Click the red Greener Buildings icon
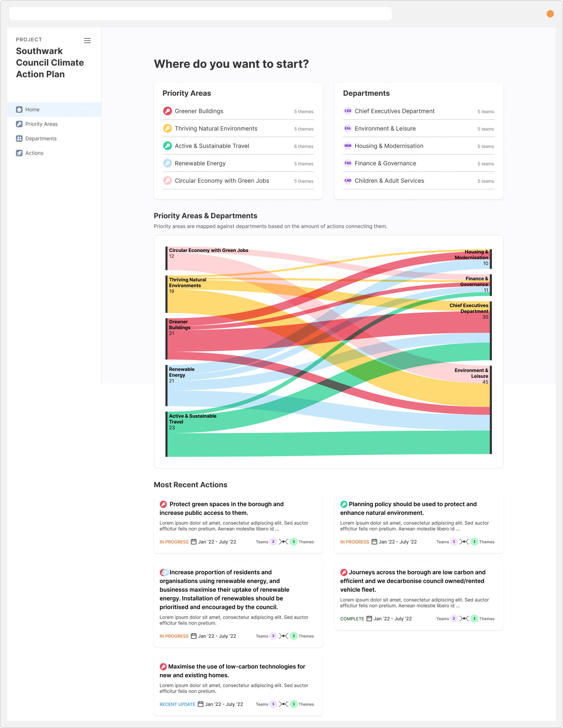The height and width of the screenshot is (728, 563). pyautogui.click(x=167, y=111)
